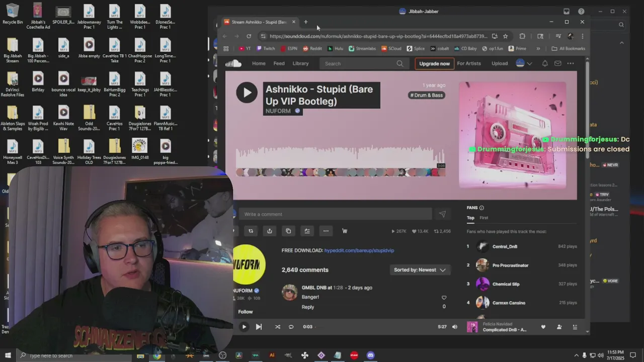Screen dimensions: 644x362
Task: Open the NUFORM avatar
Action: point(249,264)
